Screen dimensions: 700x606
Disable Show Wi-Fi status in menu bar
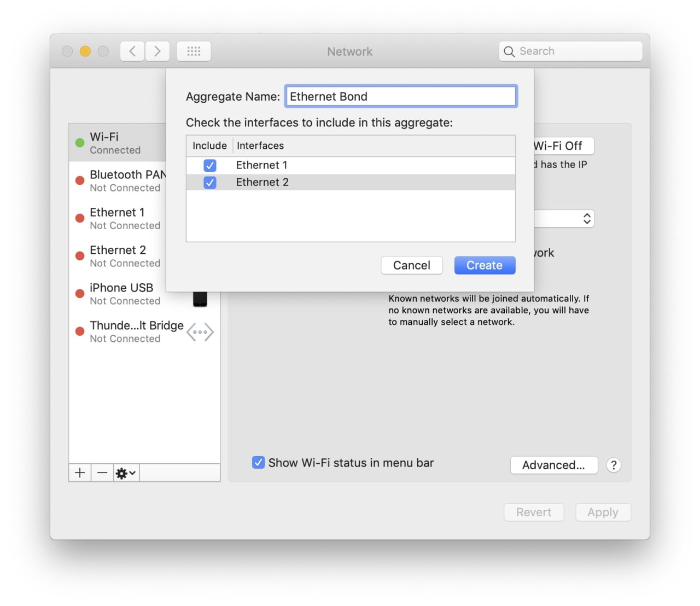258,463
